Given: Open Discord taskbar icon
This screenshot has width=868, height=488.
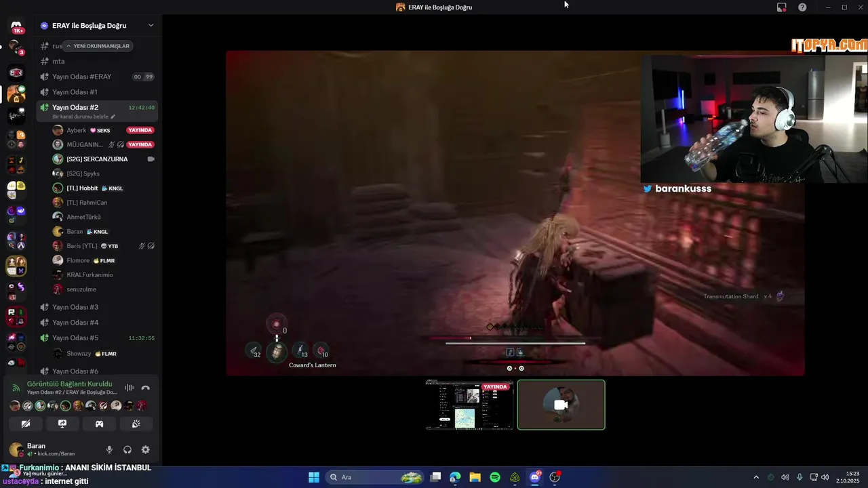Looking at the screenshot, I should [x=535, y=477].
